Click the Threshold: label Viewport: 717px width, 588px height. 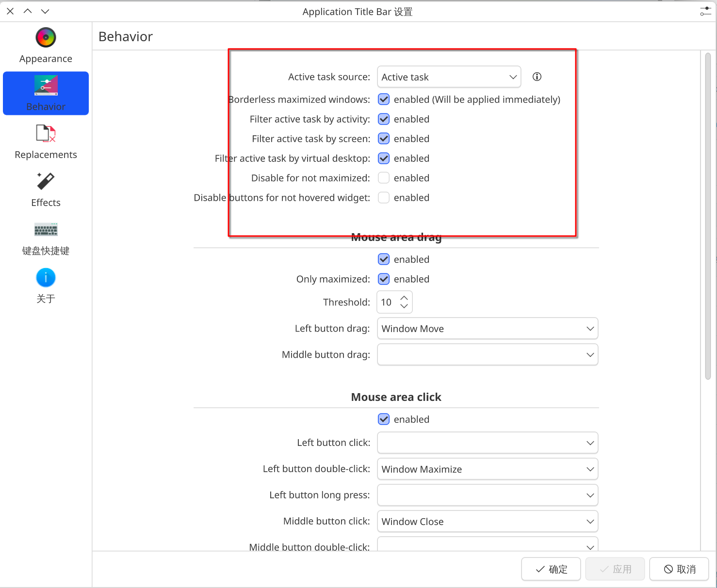[x=346, y=302]
